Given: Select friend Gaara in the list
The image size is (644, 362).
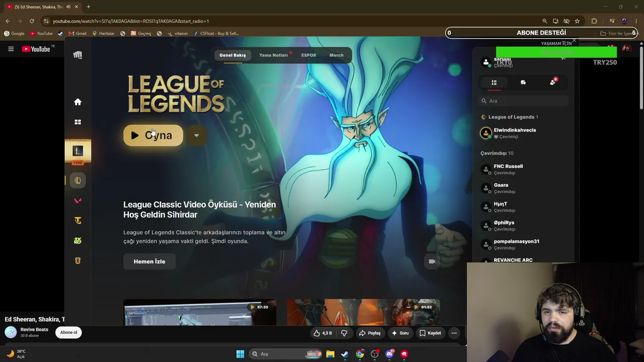Looking at the screenshot, I should [x=523, y=188].
